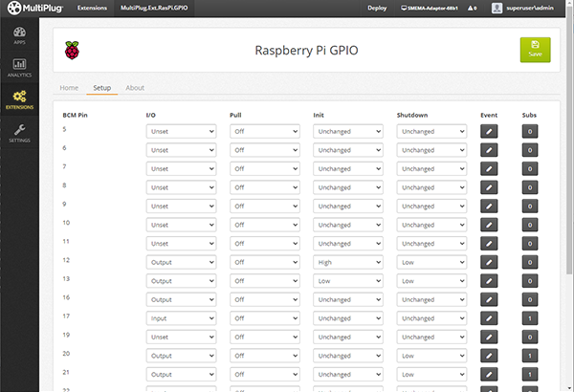Open Init dropdown for pin 9
Viewport: 574px width, 392px height.
pos(348,207)
